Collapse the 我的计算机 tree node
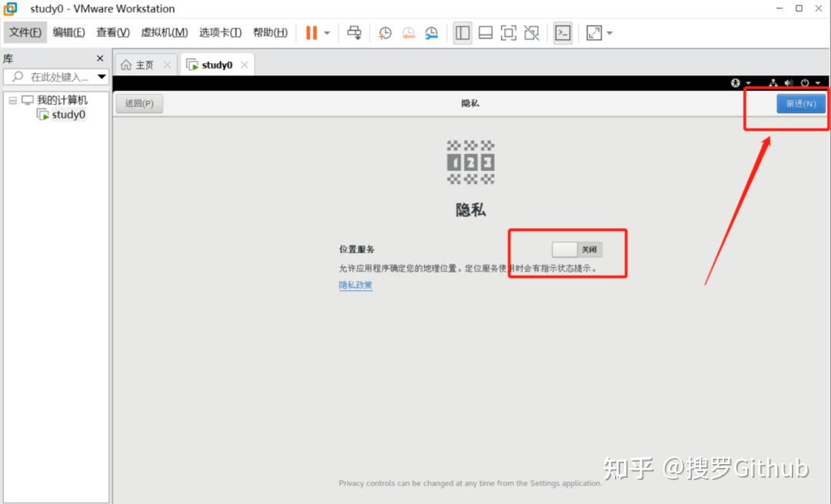831x504 pixels. pos(13,100)
